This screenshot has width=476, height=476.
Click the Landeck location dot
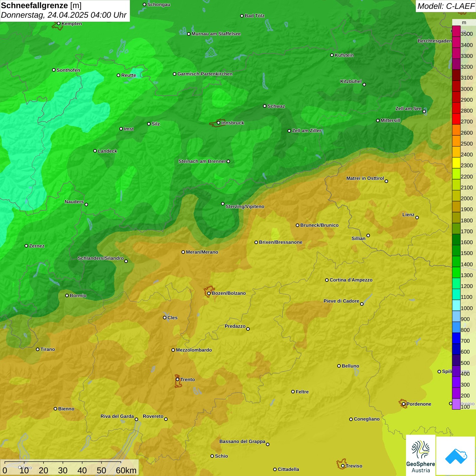[95, 151]
